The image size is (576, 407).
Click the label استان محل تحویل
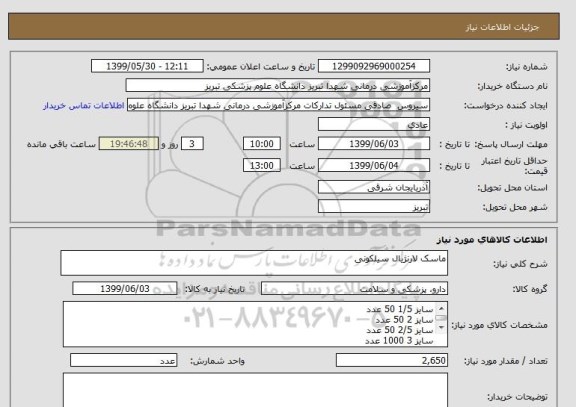(512, 188)
